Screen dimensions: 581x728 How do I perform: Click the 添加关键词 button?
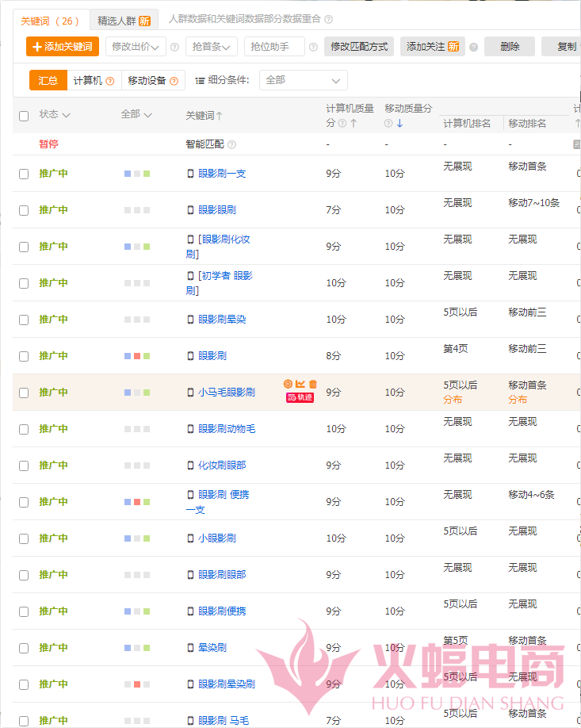click(x=62, y=47)
